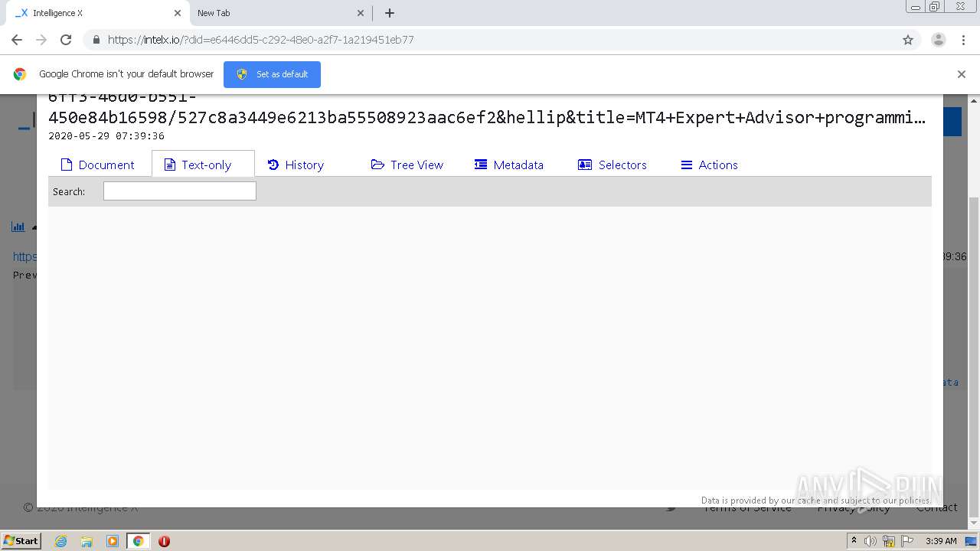This screenshot has width=980, height=551.
Task: Open Chrome three-dot menu
Action: point(963,40)
